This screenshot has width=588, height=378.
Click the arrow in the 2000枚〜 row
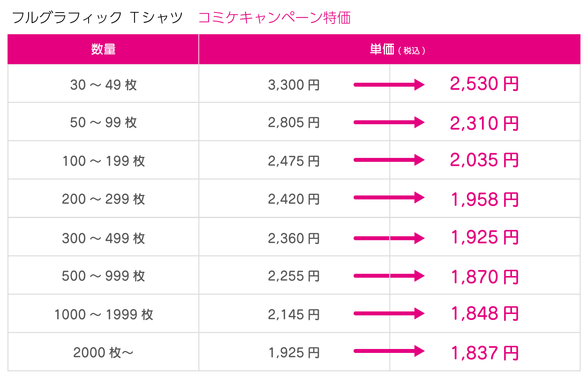pyautogui.click(x=388, y=351)
